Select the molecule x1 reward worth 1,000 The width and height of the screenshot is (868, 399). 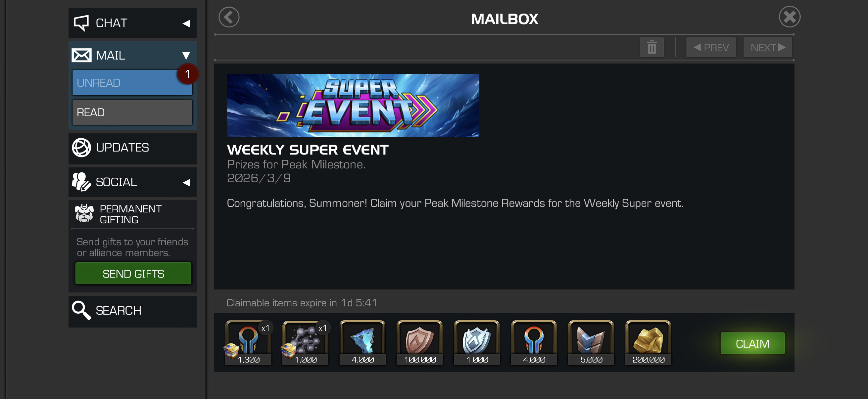click(x=305, y=343)
